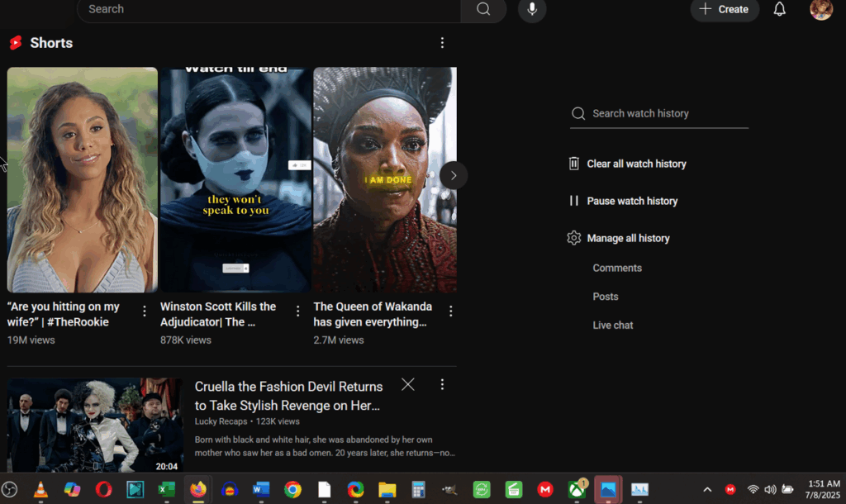The image size is (846, 504).
Task: Focus the Search watch history field
Action: point(659,113)
